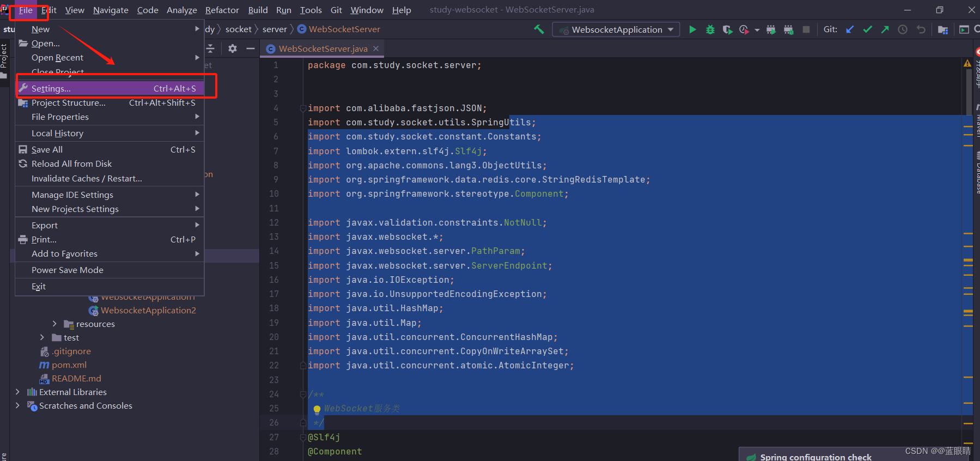Open the Build menu
This screenshot has width=980, height=461.
258,10
